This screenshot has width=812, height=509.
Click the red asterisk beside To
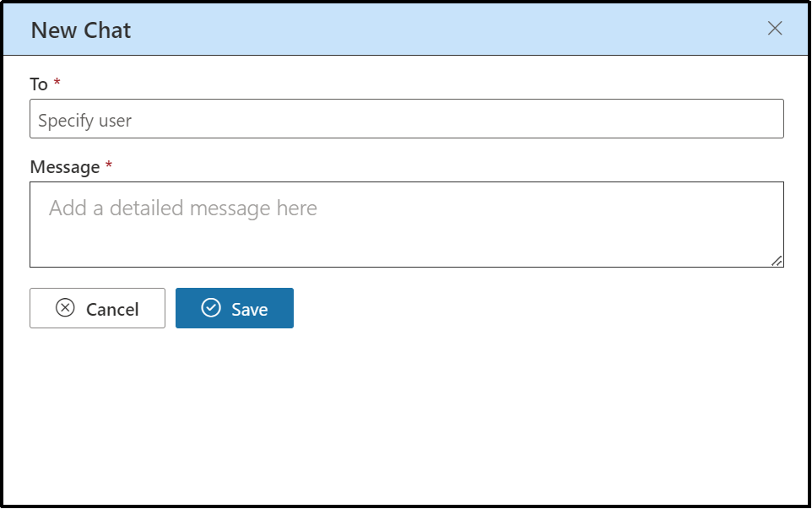point(57,82)
